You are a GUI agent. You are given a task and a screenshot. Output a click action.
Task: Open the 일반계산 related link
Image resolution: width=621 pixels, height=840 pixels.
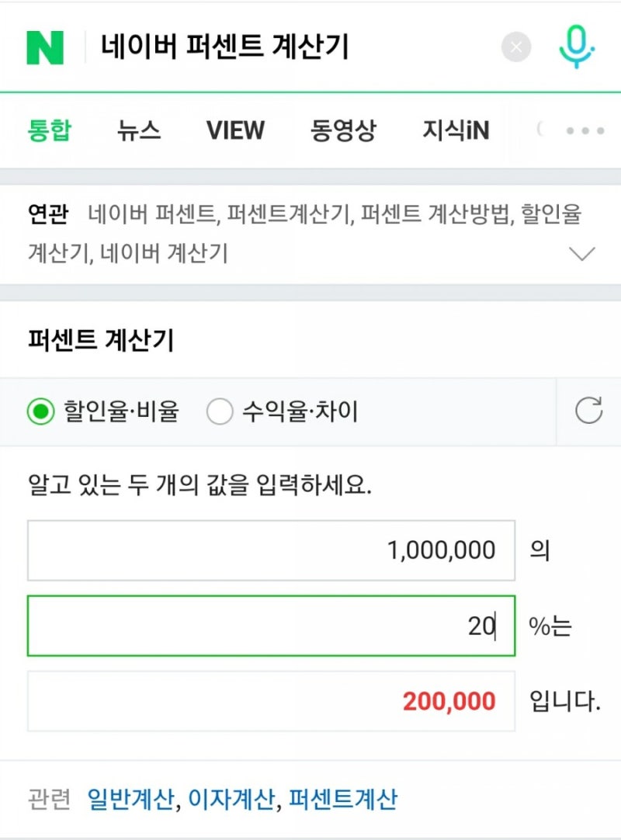(131, 799)
